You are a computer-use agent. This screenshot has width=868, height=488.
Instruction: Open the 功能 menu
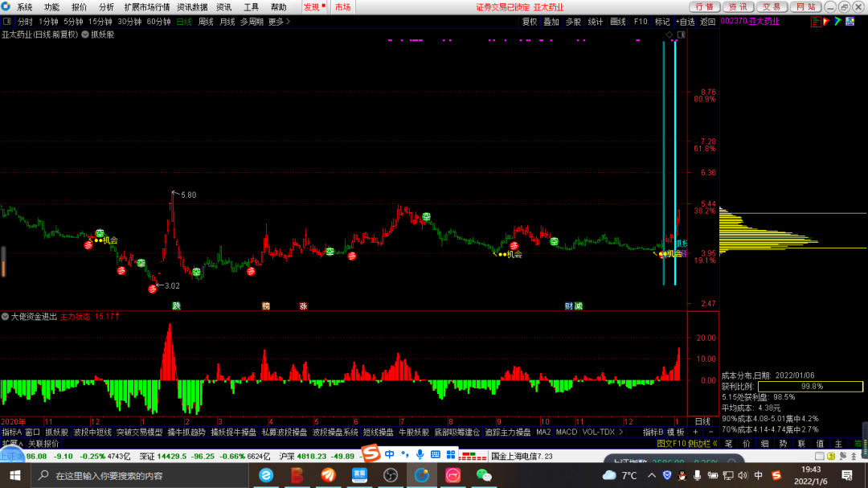pos(51,7)
